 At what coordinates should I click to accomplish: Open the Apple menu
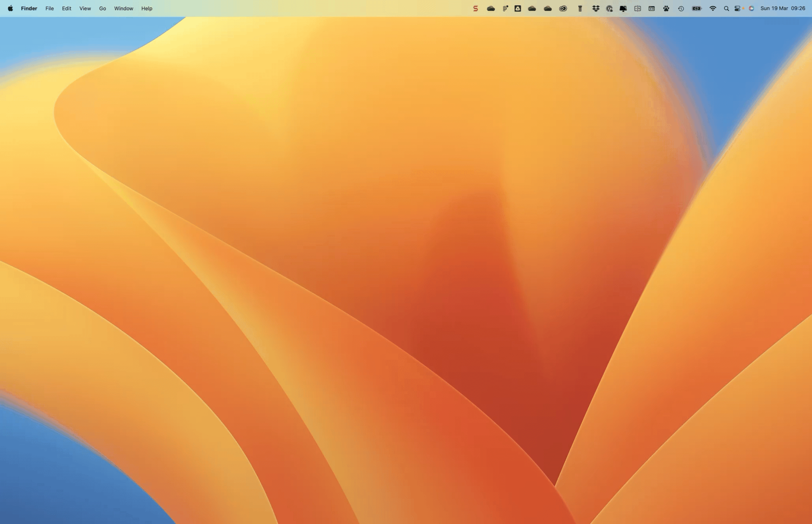[10, 8]
